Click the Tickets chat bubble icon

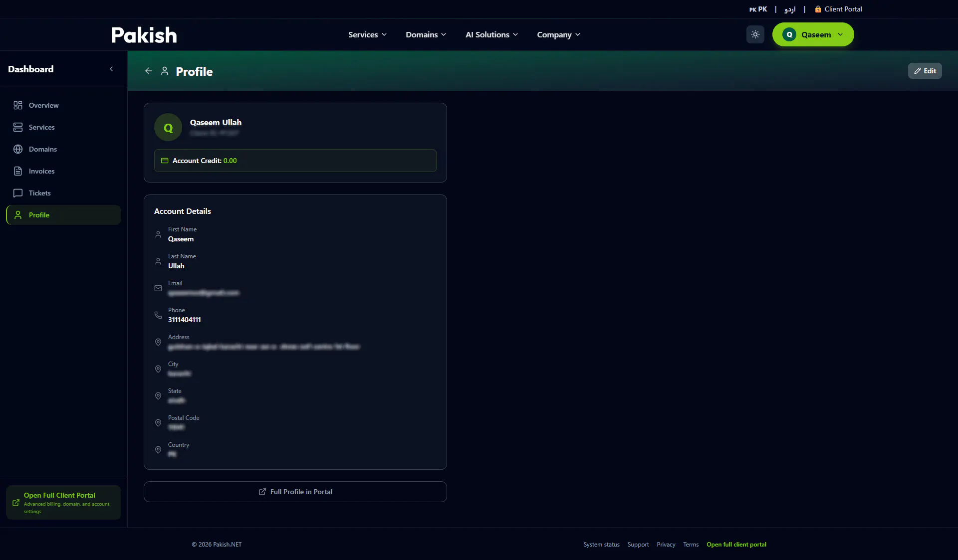18,193
